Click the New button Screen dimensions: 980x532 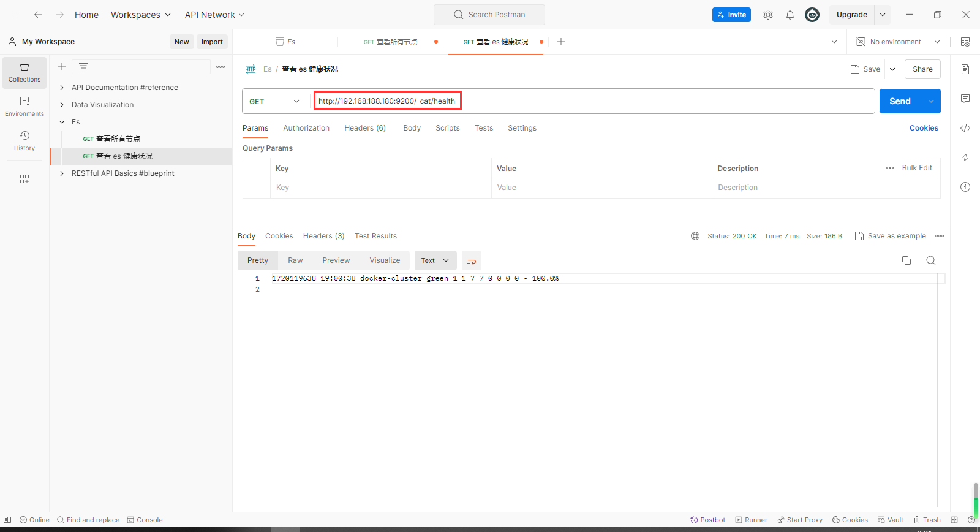pyautogui.click(x=181, y=42)
